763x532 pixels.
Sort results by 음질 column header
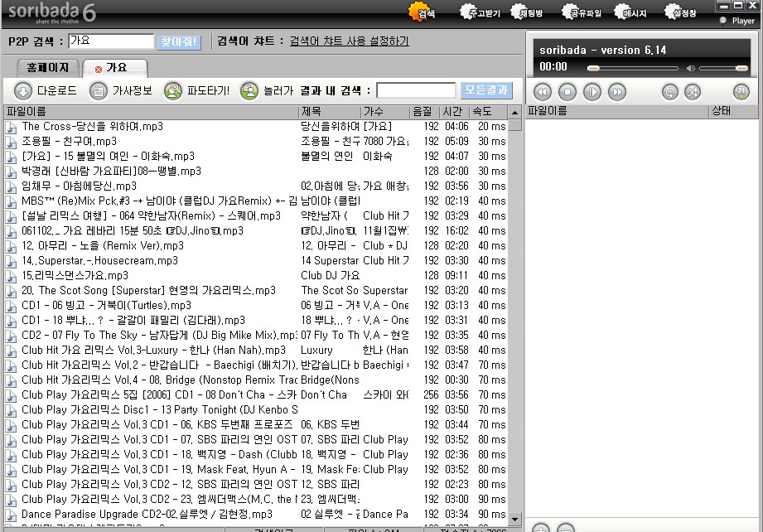click(x=425, y=112)
